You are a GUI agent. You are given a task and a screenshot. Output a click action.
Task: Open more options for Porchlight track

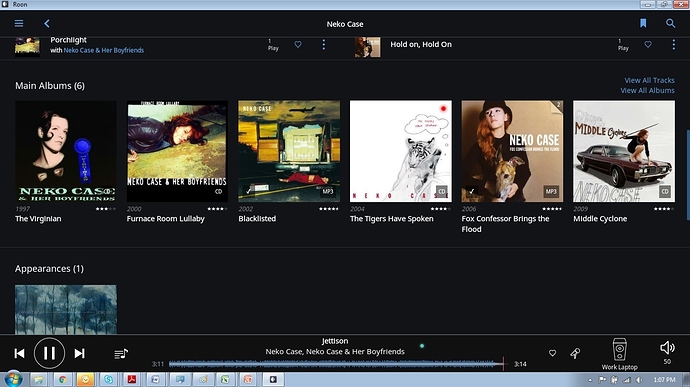pos(323,44)
